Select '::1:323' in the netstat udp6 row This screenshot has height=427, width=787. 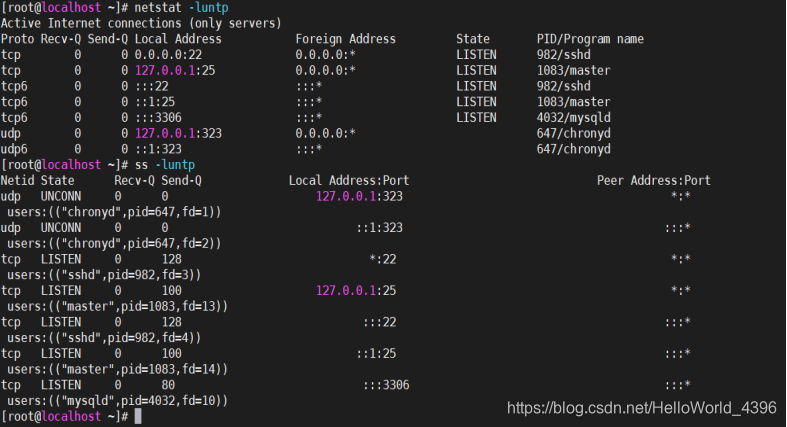point(158,149)
